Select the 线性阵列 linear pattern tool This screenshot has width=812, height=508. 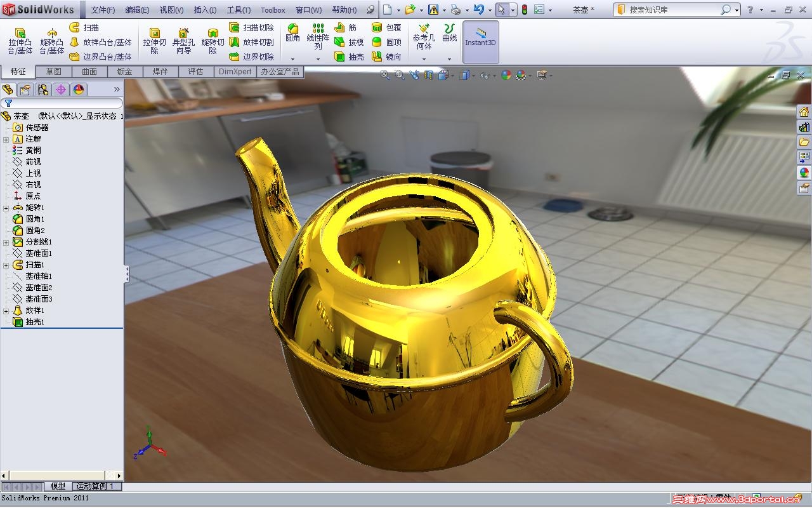318,37
